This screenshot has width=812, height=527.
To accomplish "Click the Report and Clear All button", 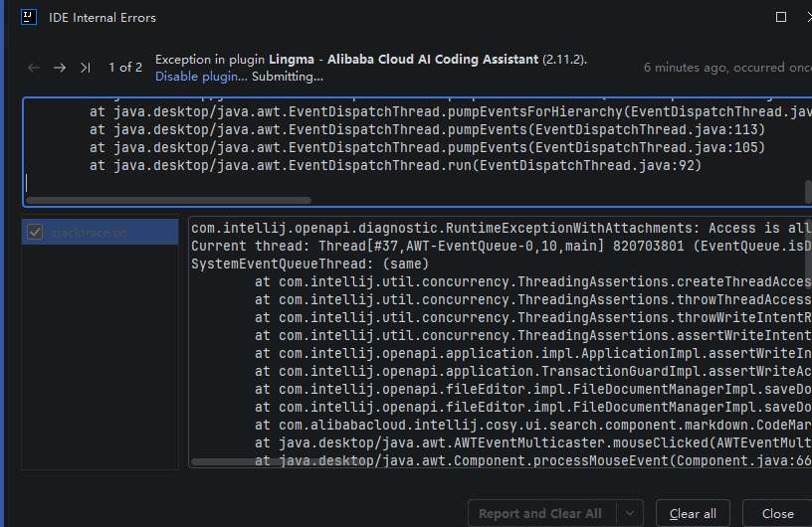I will point(540,513).
